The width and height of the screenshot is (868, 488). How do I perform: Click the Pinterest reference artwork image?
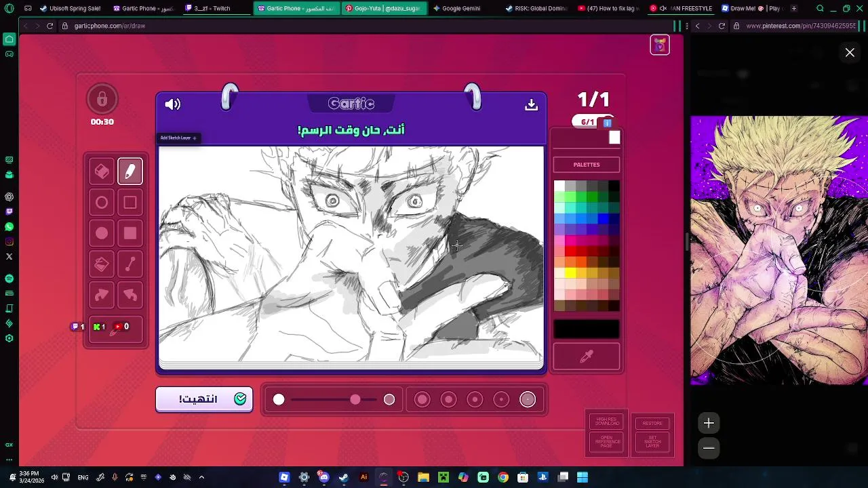[x=779, y=250]
